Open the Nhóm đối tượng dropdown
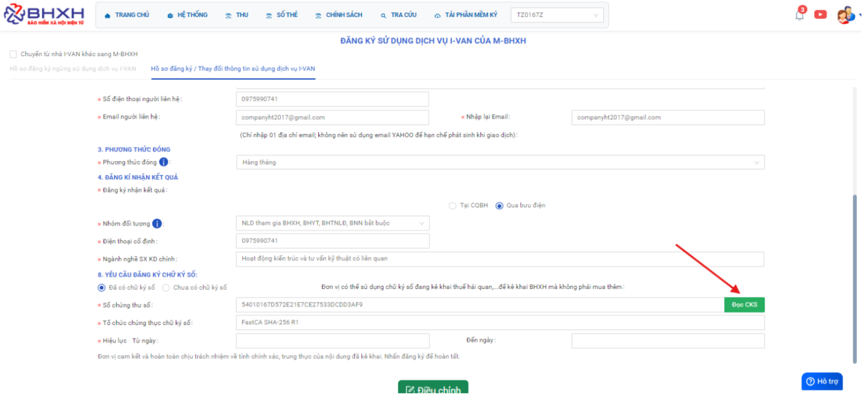The image size is (868, 399). pyautogui.click(x=332, y=223)
